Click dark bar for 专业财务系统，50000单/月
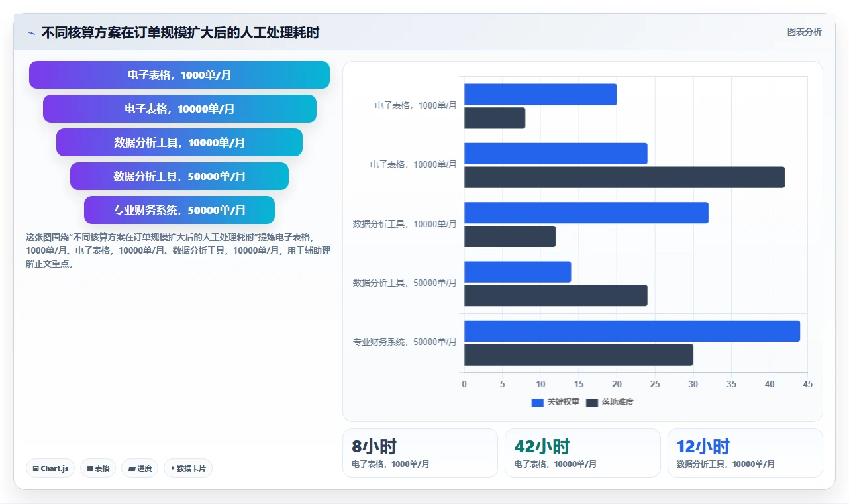This screenshot has height=504, width=849. [579, 355]
